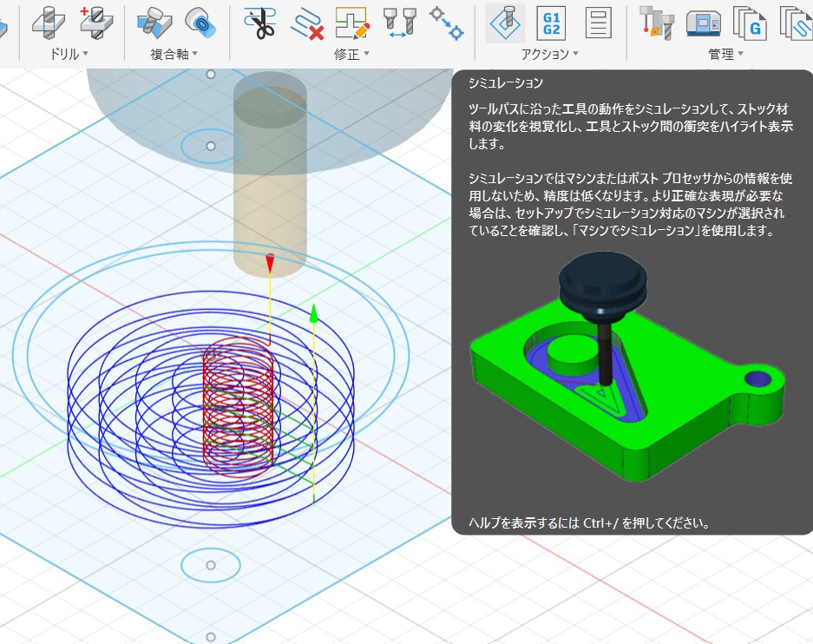The image size is (813, 644).
Task: Open the tool library icon
Action: [657, 23]
